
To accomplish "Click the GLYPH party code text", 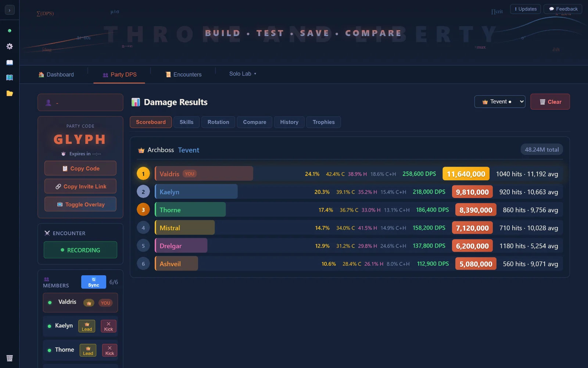I will coord(80,139).
